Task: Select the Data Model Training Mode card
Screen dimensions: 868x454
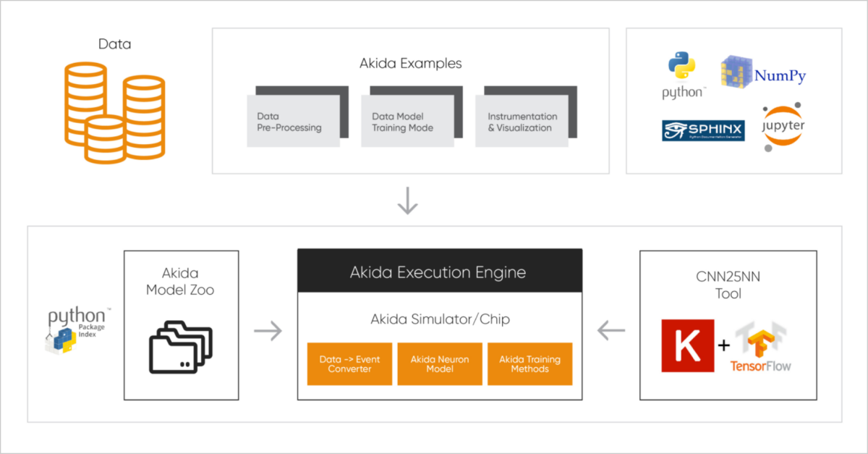Action: click(407, 121)
